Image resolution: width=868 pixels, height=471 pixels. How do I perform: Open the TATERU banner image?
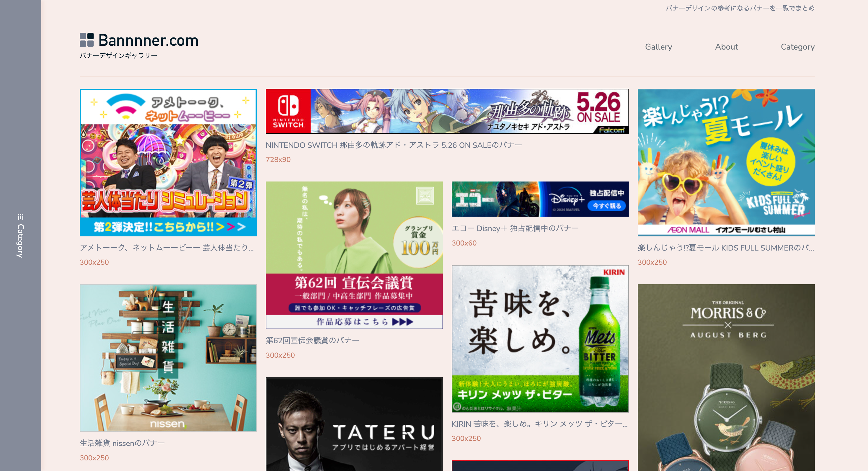pyautogui.click(x=354, y=424)
